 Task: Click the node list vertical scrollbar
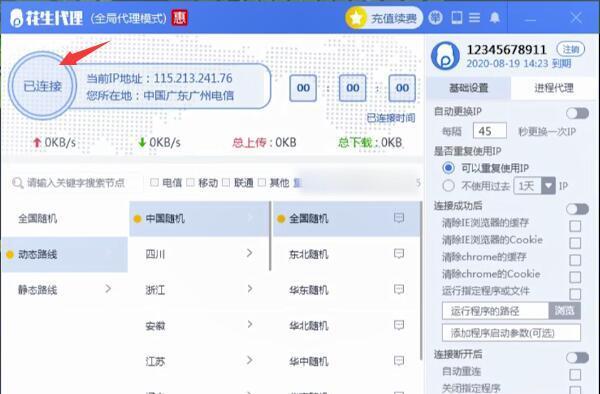421,281
